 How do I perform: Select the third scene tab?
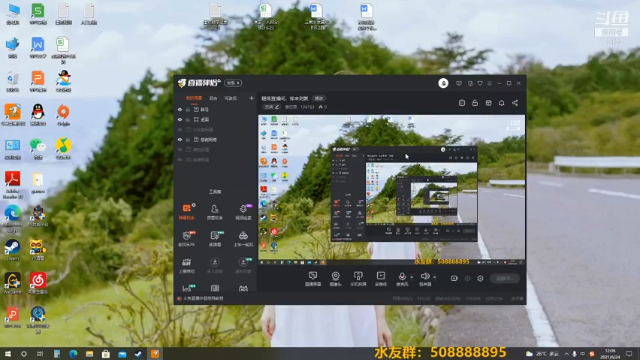pyautogui.click(x=231, y=98)
